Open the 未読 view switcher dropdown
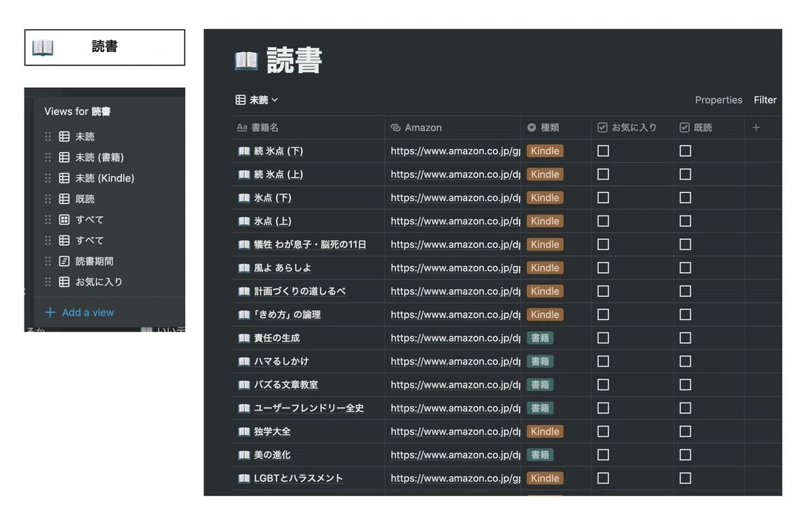The width and height of the screenshot is (812, 521). coord(256,100)
